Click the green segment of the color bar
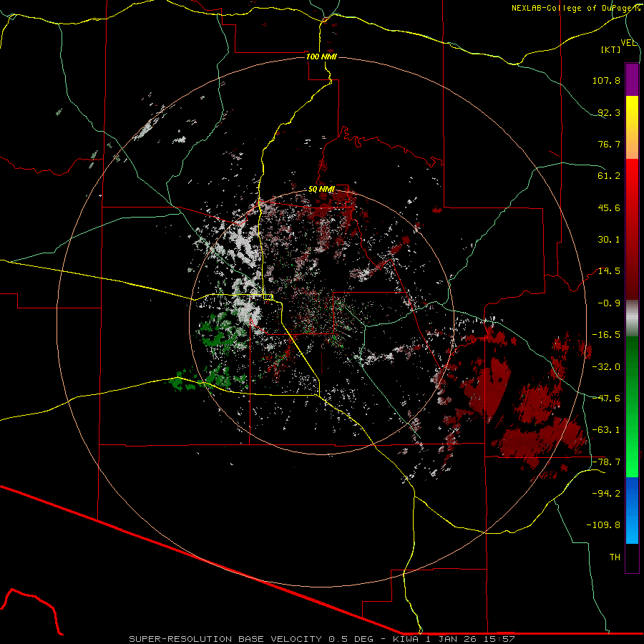644x644 pixels. tap(632, 406)
